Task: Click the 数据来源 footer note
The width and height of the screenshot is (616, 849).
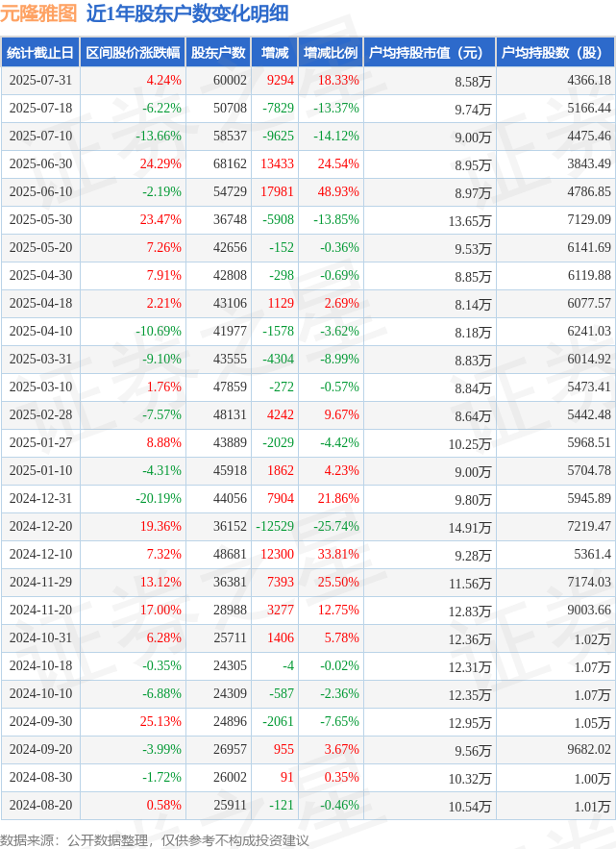Action: [x=155, y=839]
